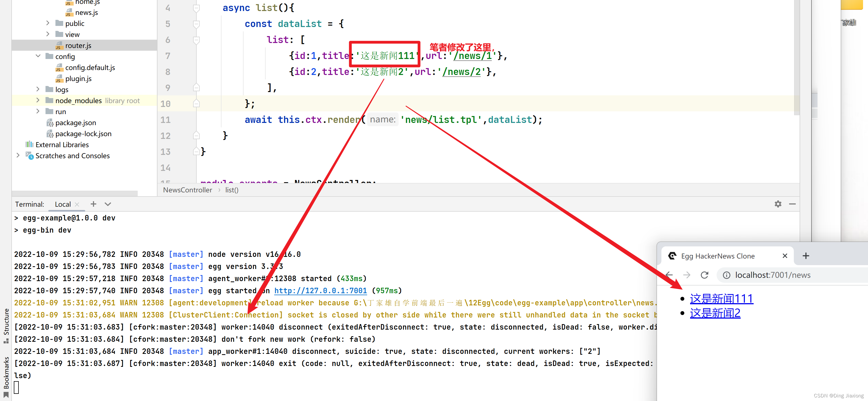Open the terminal session options chevron
Viewport: 868px width, 401px height.
pyautogui.click(x=108, y=204)
